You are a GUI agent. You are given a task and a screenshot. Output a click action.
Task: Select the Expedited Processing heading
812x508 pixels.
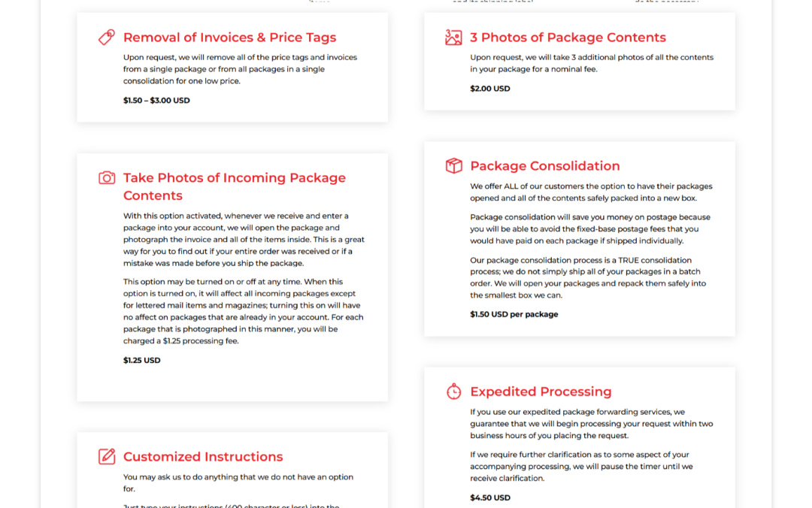[541, 392]
